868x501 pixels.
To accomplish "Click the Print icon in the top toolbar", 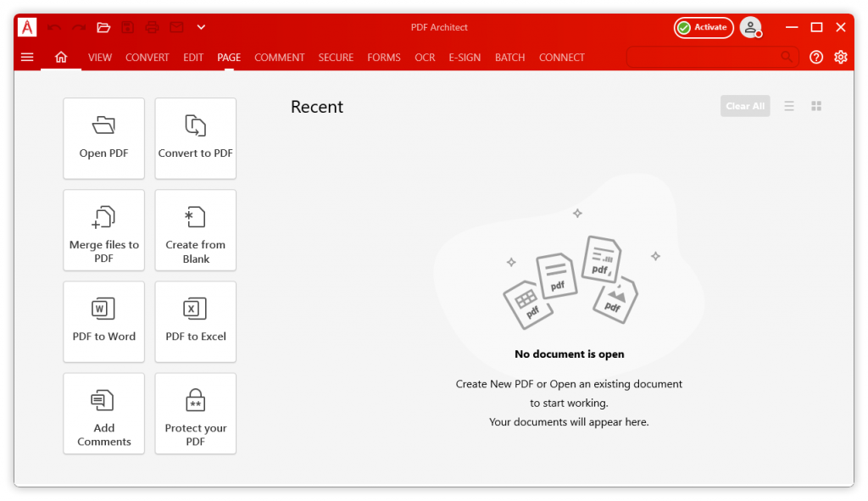I will (x=153, y=26).
